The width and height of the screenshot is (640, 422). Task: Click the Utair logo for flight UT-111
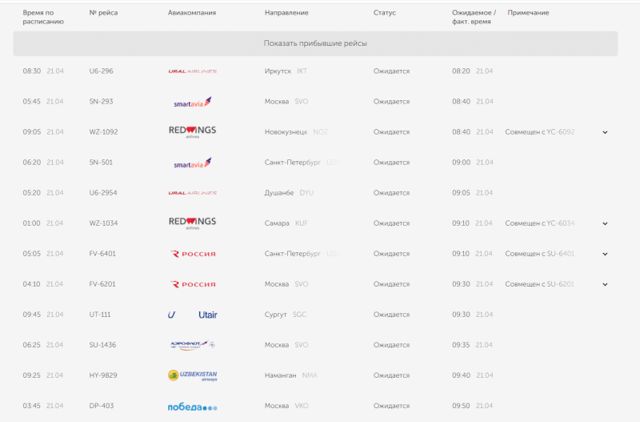point(192,315)
